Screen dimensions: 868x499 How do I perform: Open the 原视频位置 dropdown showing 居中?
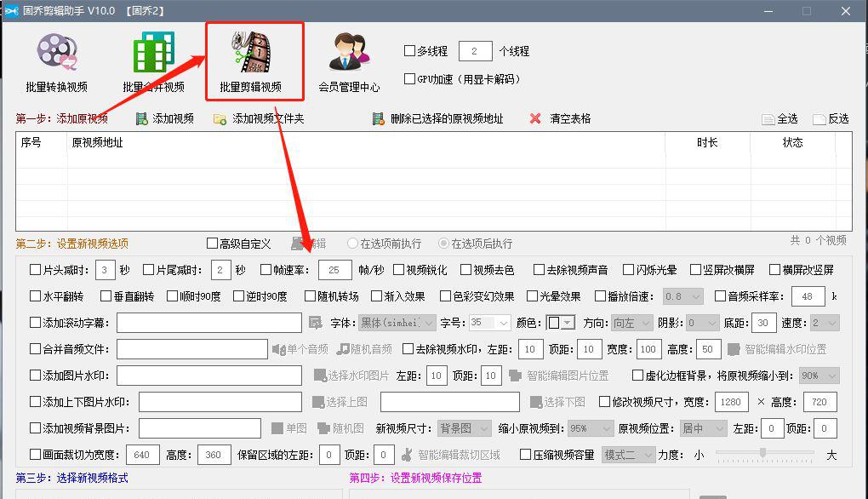tap(702, 428)
